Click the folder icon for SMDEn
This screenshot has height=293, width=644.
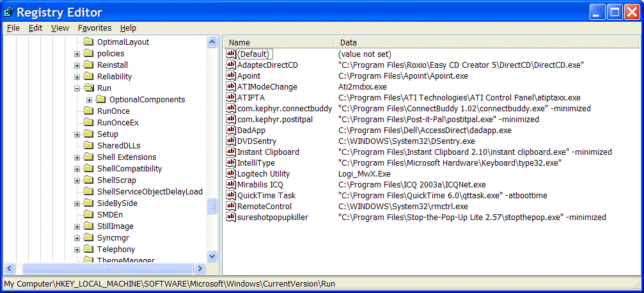click(x=89, y=214)
